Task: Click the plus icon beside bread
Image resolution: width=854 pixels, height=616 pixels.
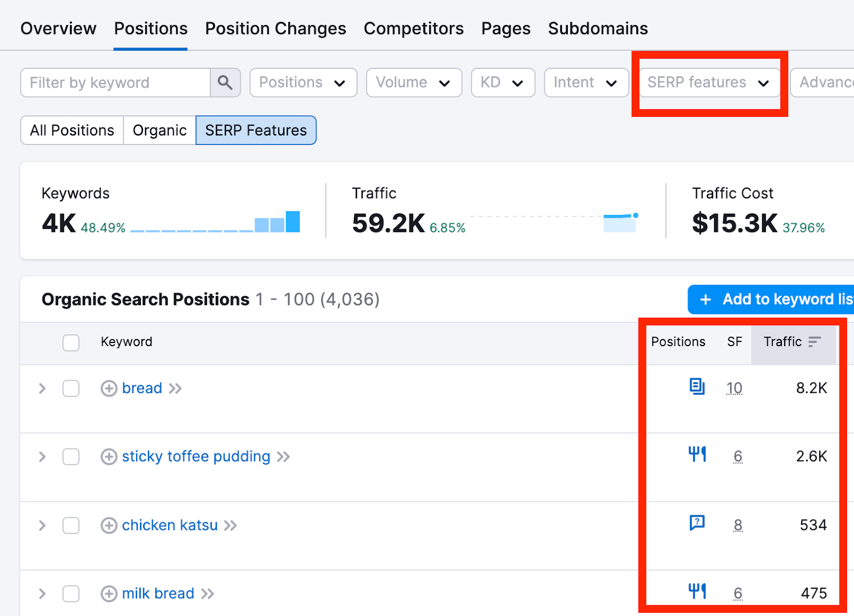Action: (109, 388)
